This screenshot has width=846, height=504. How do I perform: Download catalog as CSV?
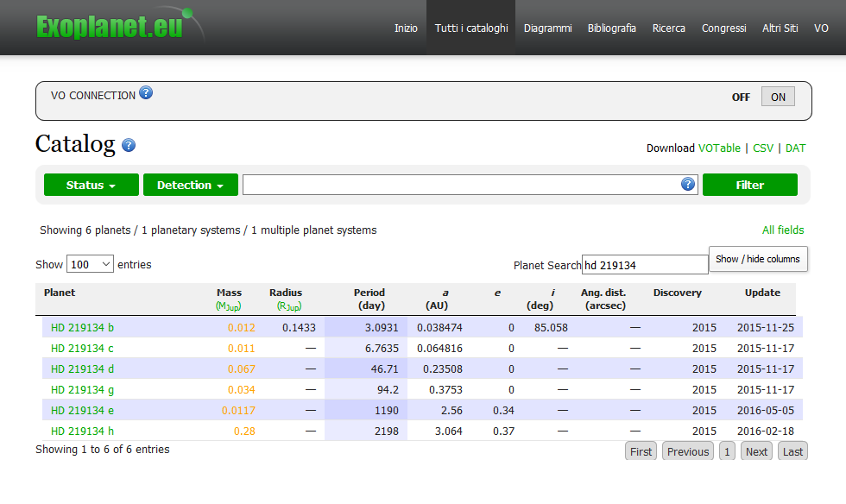(763, 148)
